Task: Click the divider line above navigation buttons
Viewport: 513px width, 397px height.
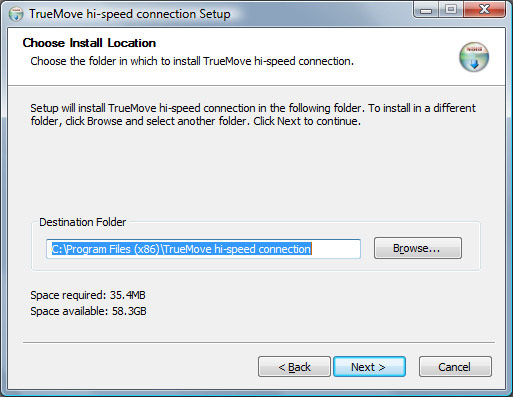Action: click(x=259, y=342)
